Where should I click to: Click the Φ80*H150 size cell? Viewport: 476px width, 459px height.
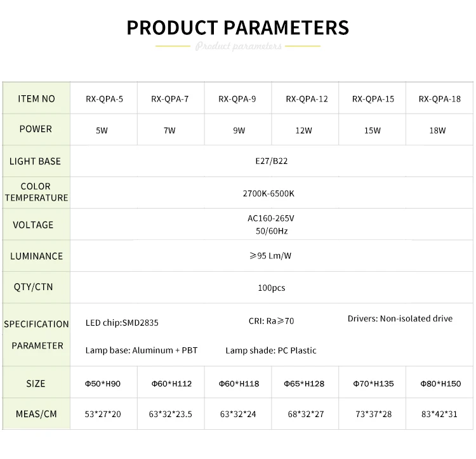[440, 383]
